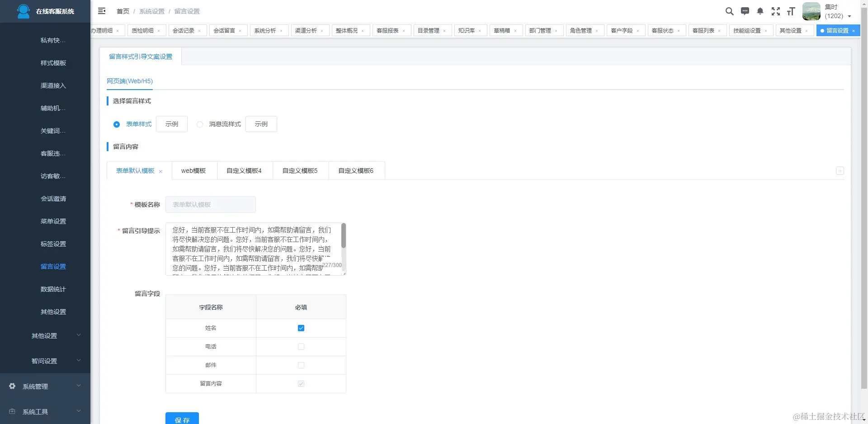Close the 表单默认模板 template tab
Screen dimensions: 868x424
point(160,172)
